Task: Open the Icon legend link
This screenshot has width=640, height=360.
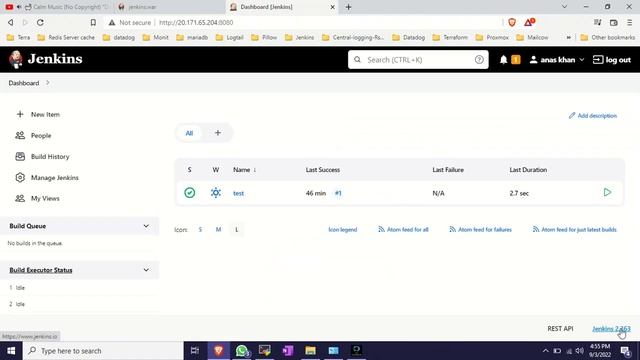Action: point(342,229)
